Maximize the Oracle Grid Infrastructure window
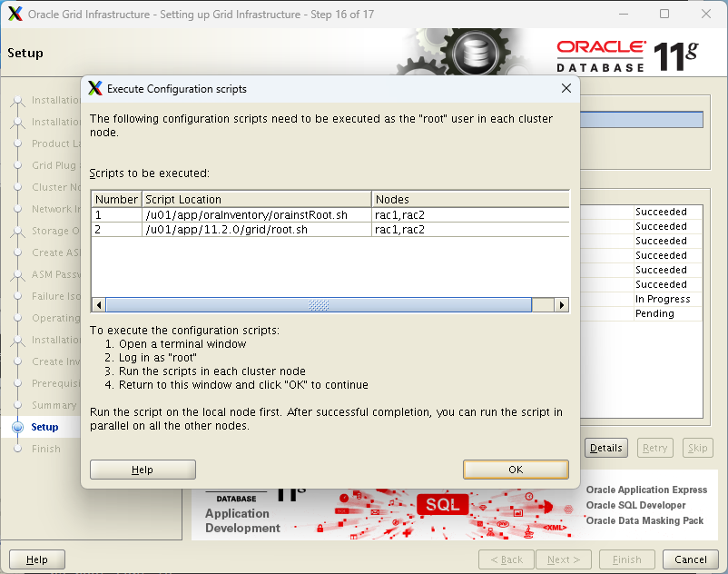728x574 pixels. click(664, 14)
